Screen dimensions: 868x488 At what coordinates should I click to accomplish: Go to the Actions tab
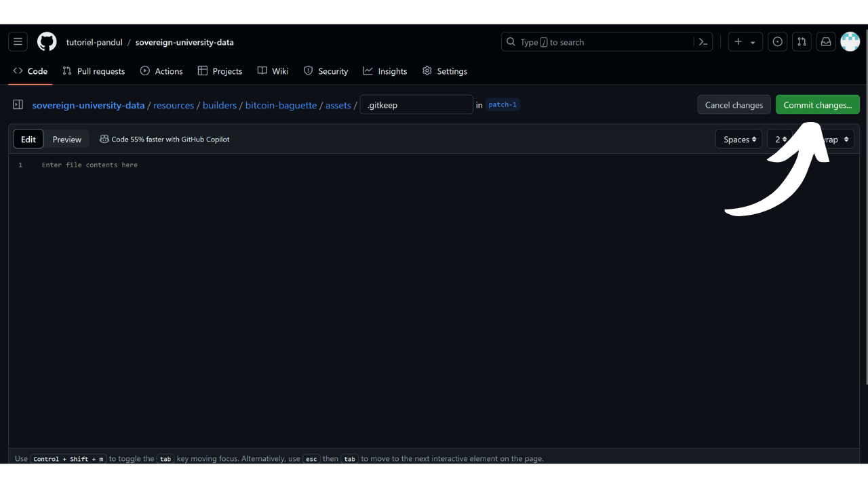[161, 71]
